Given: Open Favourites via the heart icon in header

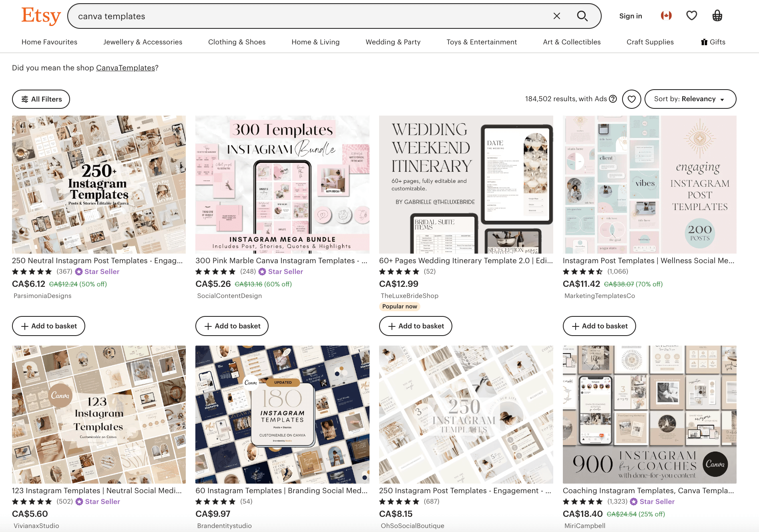Looking at the screenshot, I should (x=692, y=16).
